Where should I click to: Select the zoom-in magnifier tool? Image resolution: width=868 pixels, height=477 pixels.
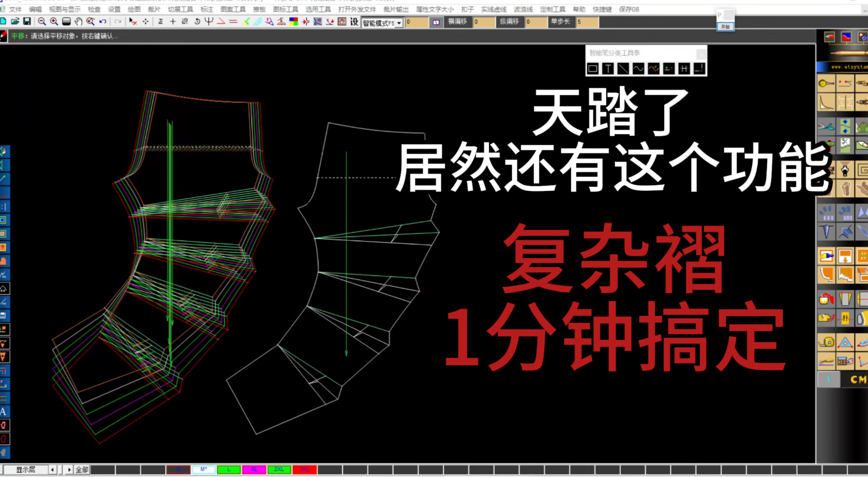click(53, 21)
